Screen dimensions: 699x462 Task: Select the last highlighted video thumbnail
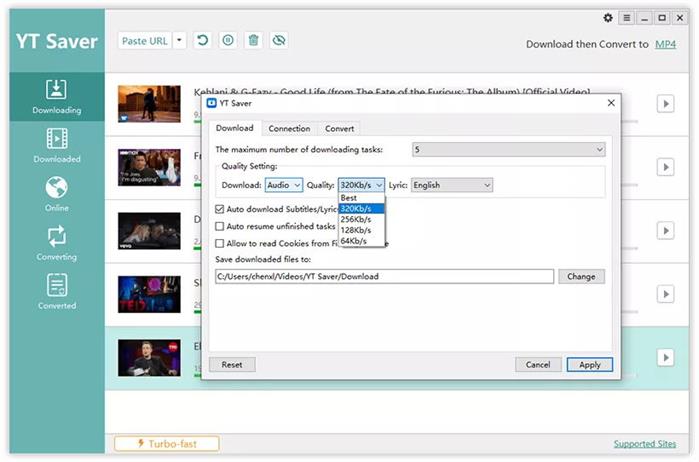pos(149,358)
